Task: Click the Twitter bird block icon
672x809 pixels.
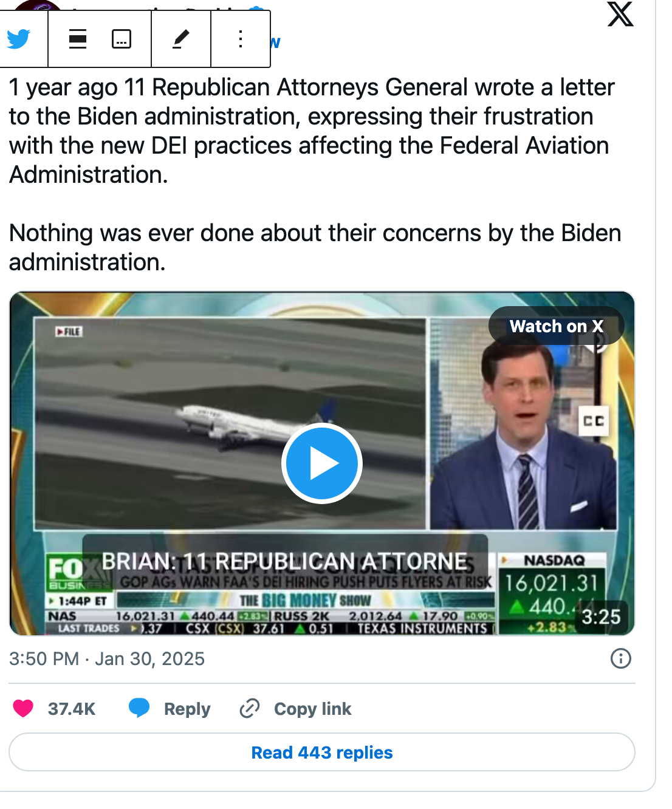Action: [19, 39]
